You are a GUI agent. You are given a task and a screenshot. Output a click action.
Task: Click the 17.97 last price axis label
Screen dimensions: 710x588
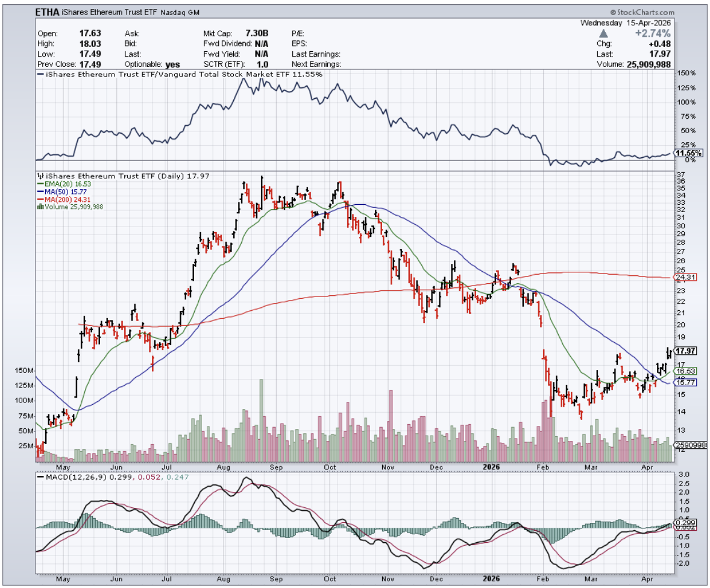pyautogui.click(x=686, y=351)
